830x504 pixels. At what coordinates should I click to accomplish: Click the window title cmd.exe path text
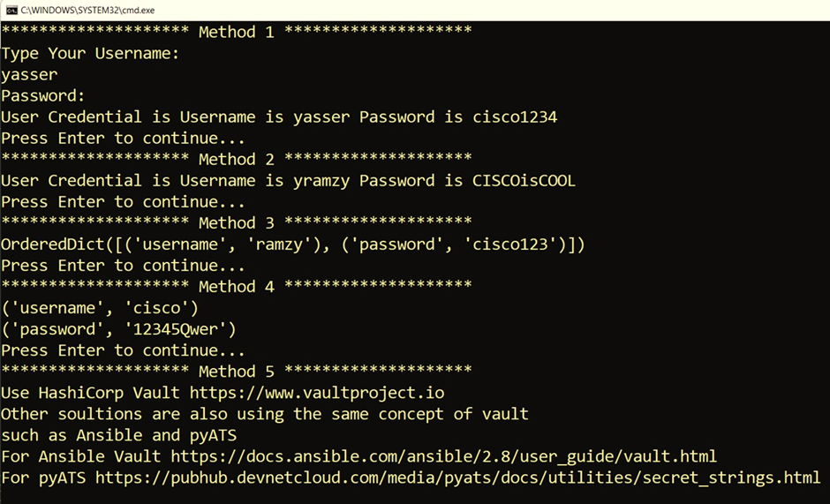(88, 10)
